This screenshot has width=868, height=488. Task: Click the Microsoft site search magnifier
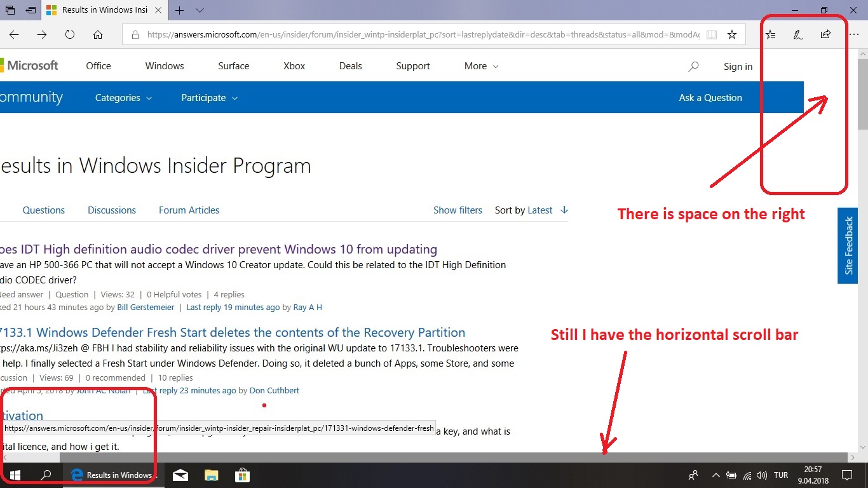pos(693,66)
